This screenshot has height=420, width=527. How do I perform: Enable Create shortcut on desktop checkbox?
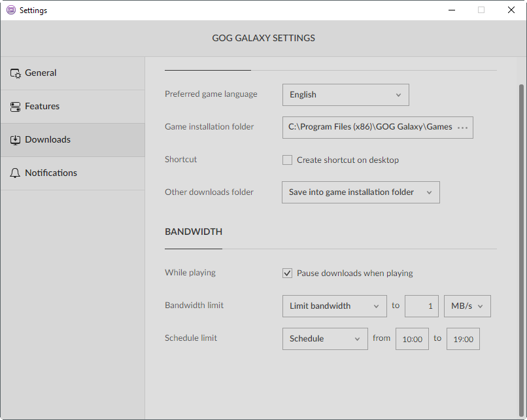pos(287,160)
